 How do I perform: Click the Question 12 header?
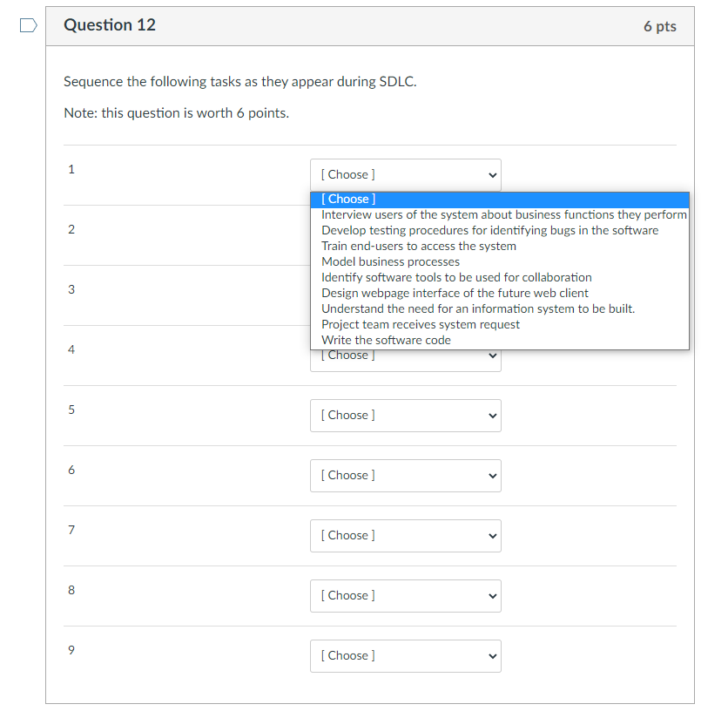[x=109, y=25]
